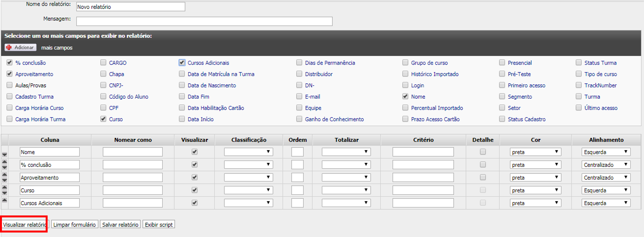Viewport: 644px width, 237px height.
Task: Click the Mensagem text field
Action: [x=204, y=21]
